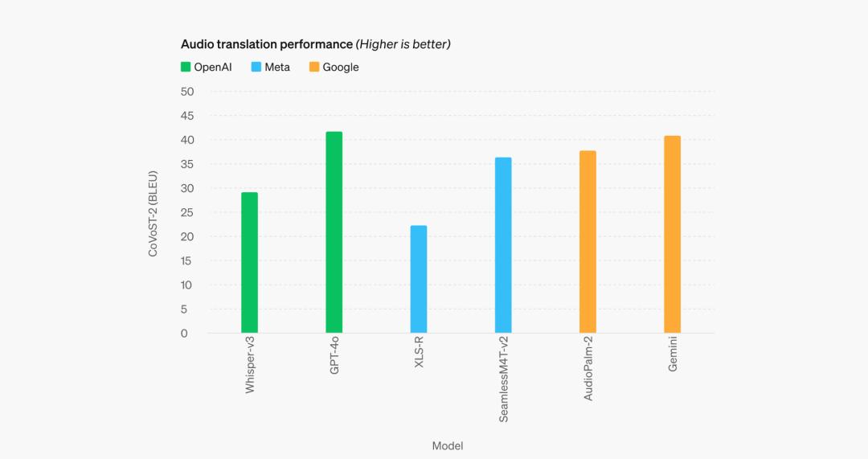Click the Model x-axis title
Screen dimensions: 868x459
(x=448, y=445)
